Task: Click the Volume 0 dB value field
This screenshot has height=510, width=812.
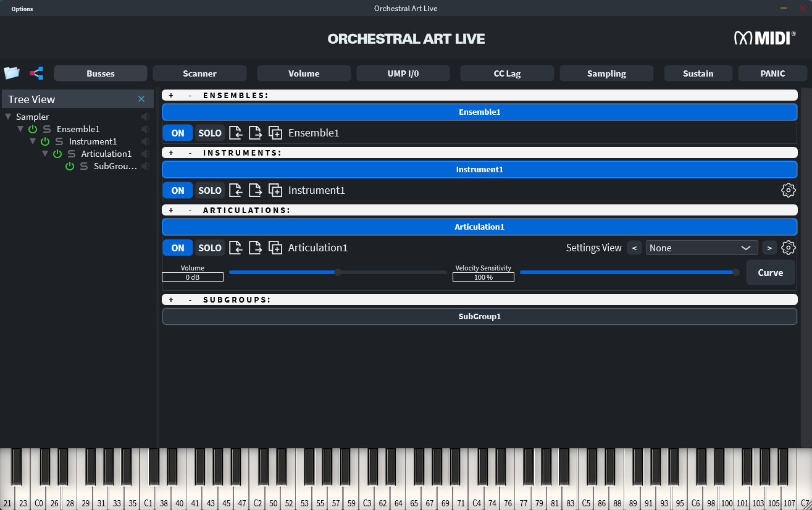Action: 192,277
